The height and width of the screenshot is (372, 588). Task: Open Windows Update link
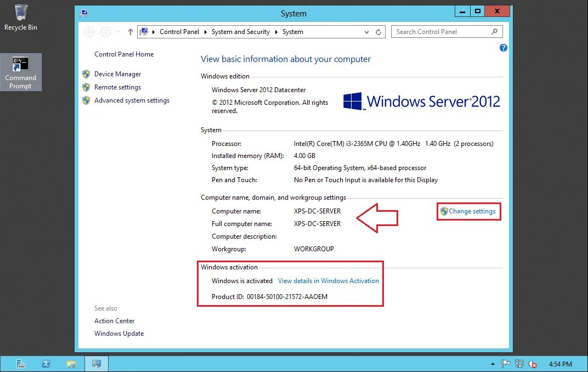click(x=119, y=334)
